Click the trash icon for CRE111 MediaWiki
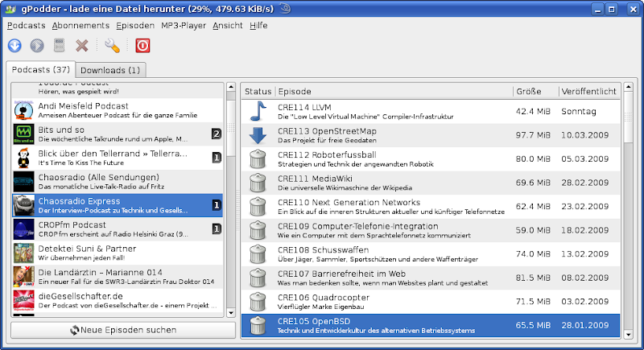 [258, 183]
